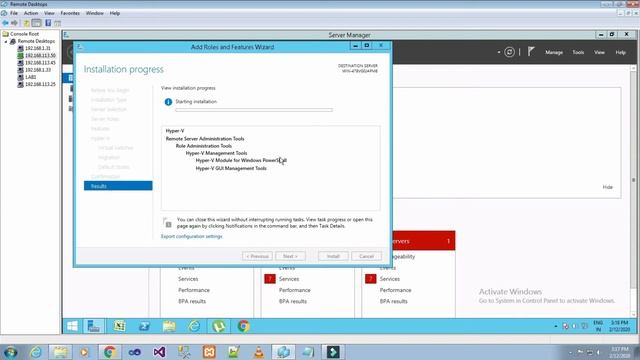The image size is (640, 360).
Task: Click the Show/Hide Action Pane toolbar icon
Action: coord(58,23)
